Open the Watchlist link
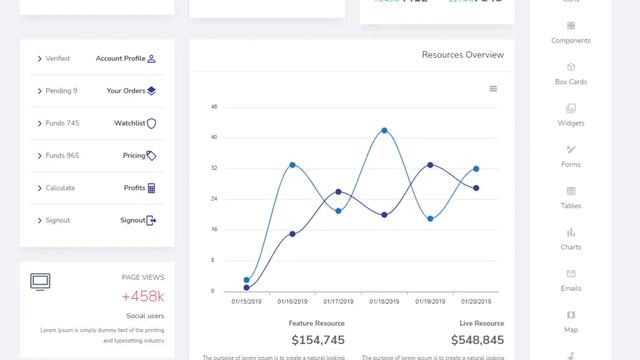Screen dimensions: 640x360 [130, 123]
